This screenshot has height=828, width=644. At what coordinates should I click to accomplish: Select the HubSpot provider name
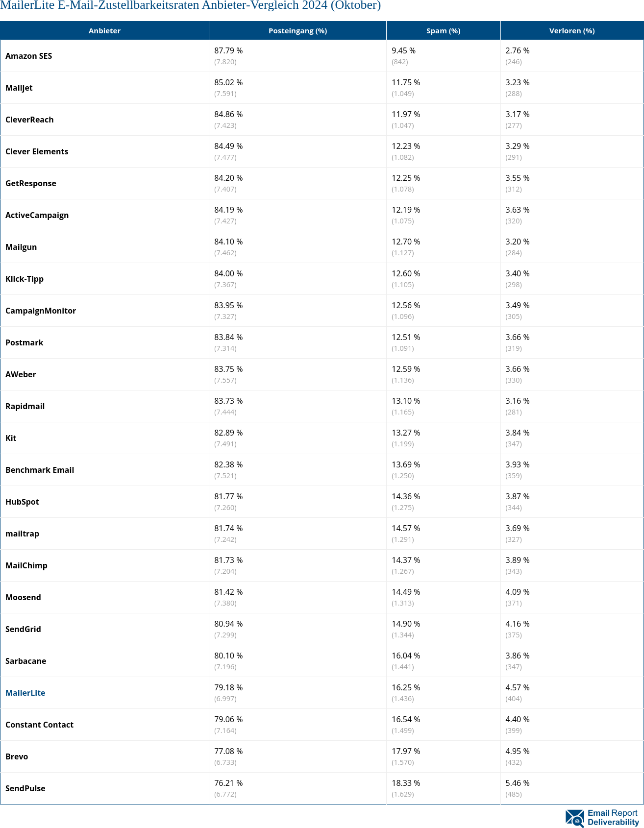click(22, 502)
